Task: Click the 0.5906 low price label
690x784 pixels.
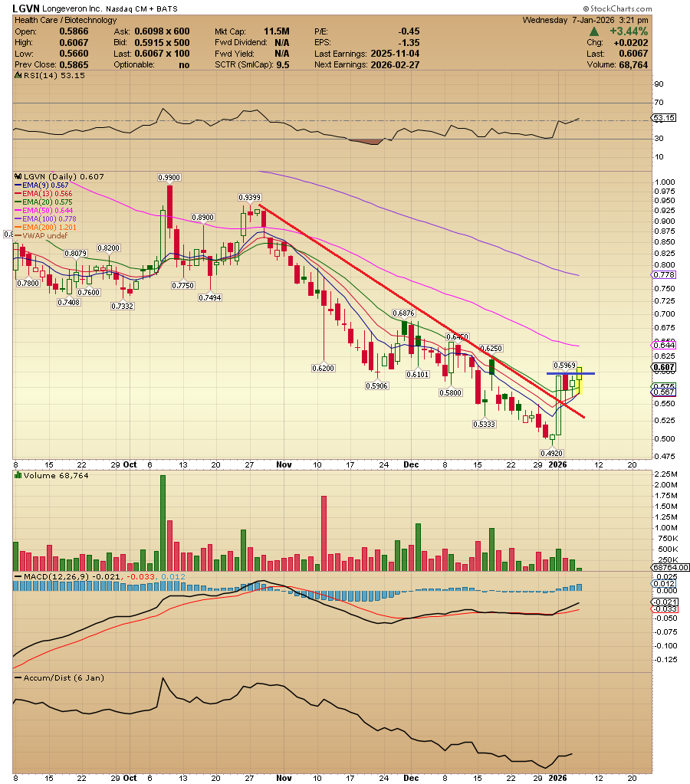Action: click(x=376, y=386)
